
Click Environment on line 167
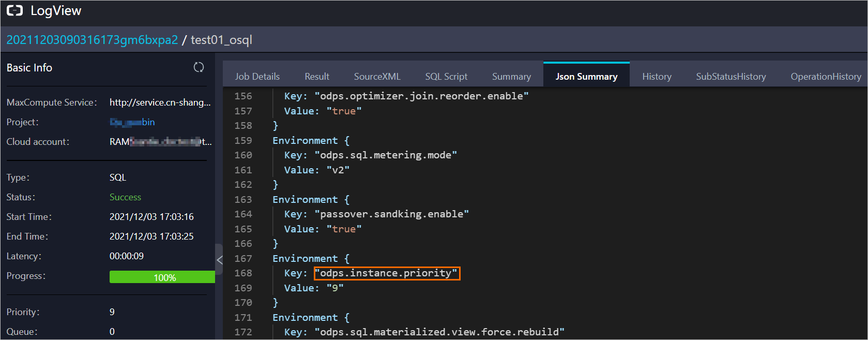pyautogui.click(x=305, y=259)
